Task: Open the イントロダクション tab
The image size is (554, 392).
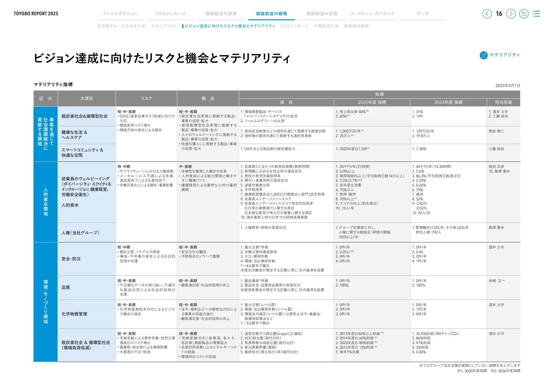Action: (120, 14)
